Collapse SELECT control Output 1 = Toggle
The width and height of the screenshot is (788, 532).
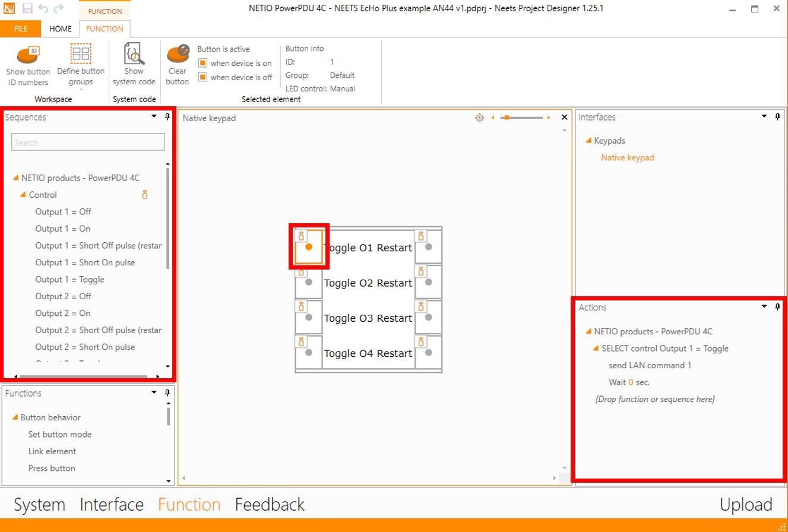coord(596,349)
